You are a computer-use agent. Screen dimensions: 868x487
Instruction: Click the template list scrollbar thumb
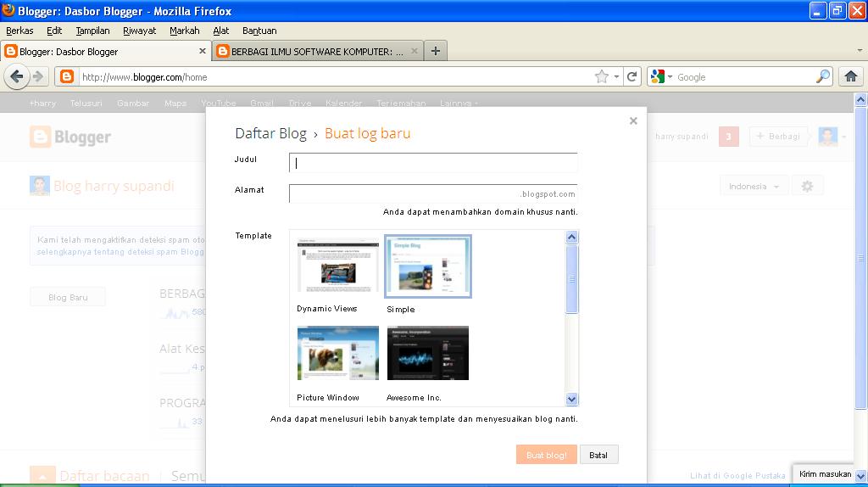click(x=572, y=278)
